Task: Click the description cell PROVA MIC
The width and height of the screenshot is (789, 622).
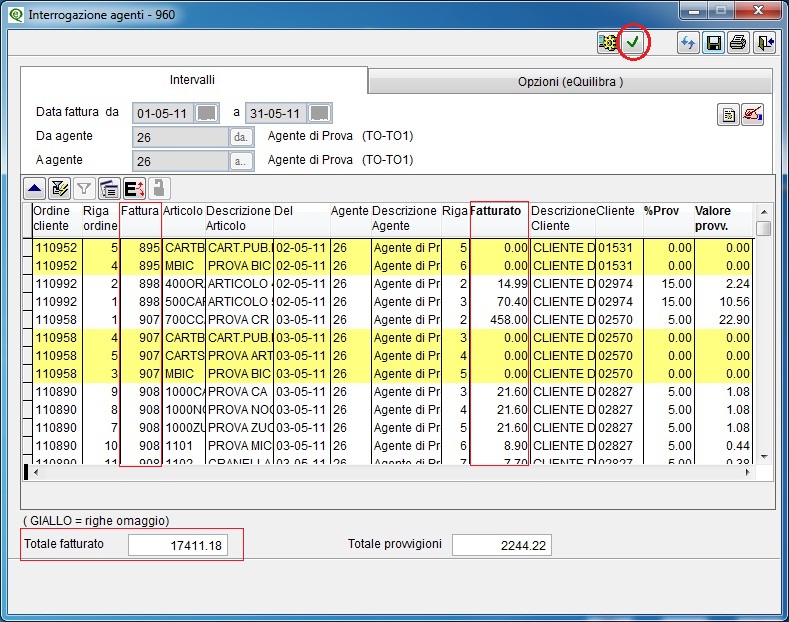Action: (x=240, y=446)
